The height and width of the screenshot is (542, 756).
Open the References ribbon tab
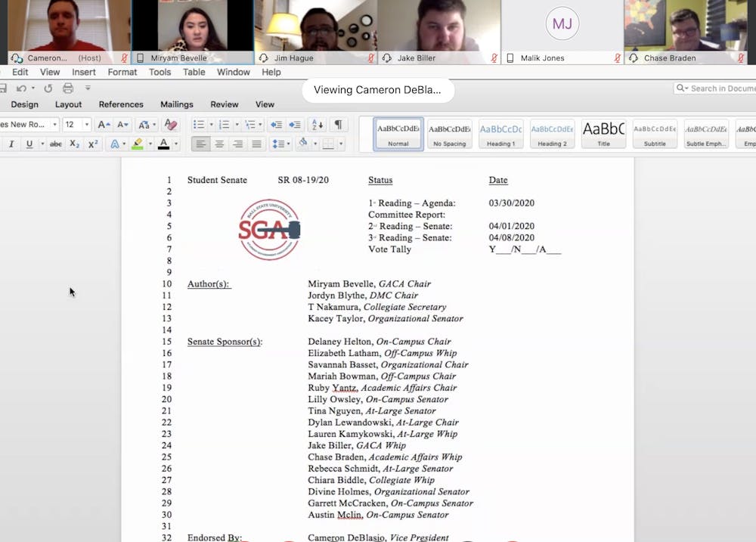(121, 104)
